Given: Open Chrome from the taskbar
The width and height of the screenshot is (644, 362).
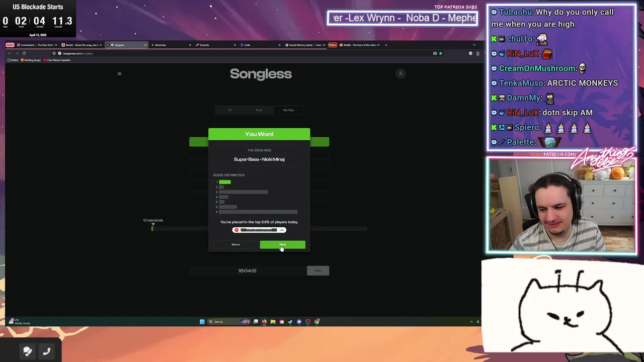Looking at the screenshot, I should tap(316, 322).
